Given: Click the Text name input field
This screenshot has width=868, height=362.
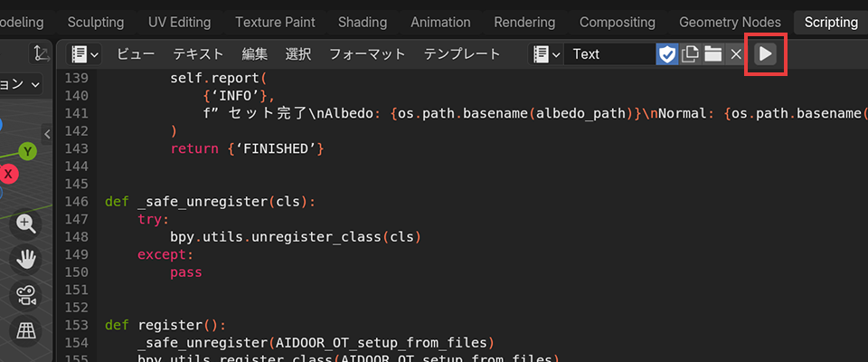Looking at the screenshot, I should (610, 54).
